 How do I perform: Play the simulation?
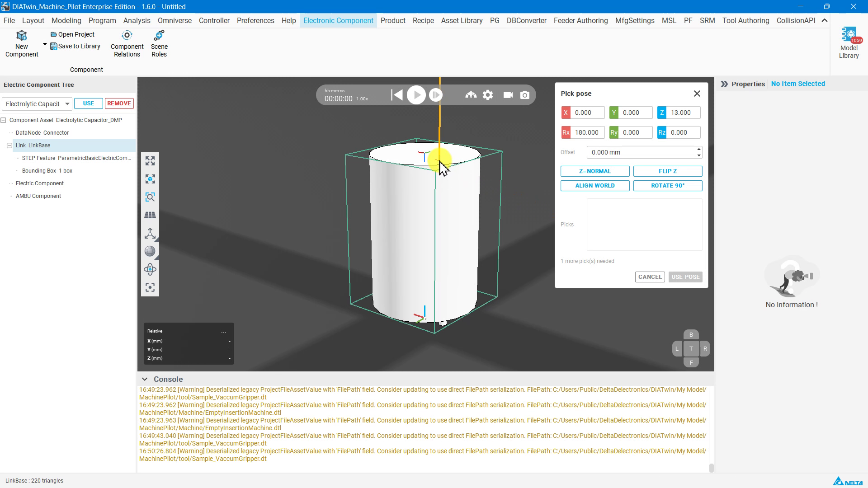point(416,95)
